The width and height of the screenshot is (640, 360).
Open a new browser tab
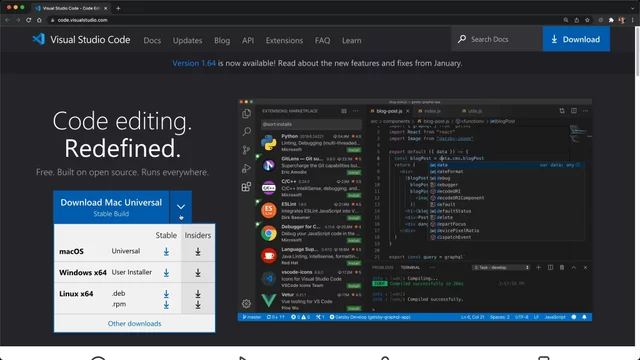(118, 8)
